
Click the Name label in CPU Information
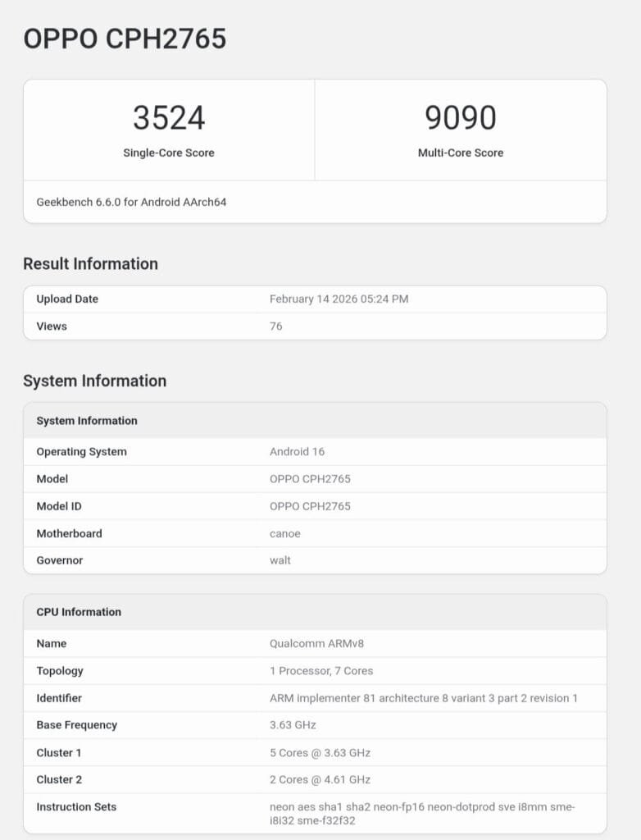click(x=52, y=643)
